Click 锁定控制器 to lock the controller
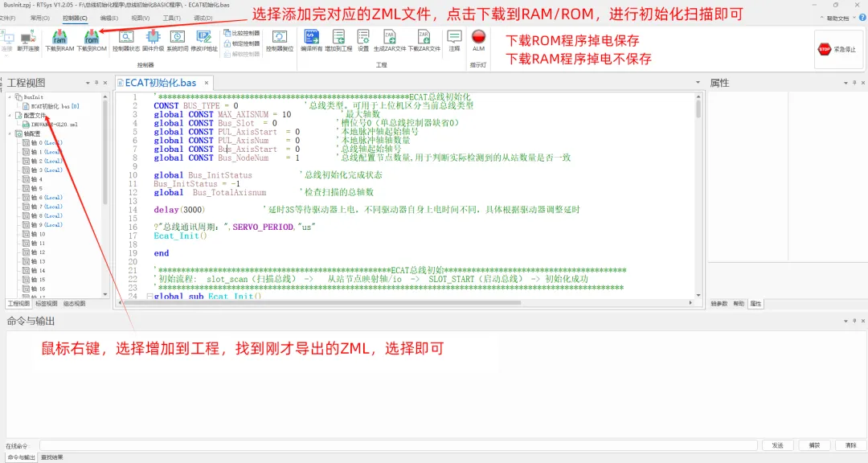The width and height of the screenshot is (868, 463). pos(242,43)
